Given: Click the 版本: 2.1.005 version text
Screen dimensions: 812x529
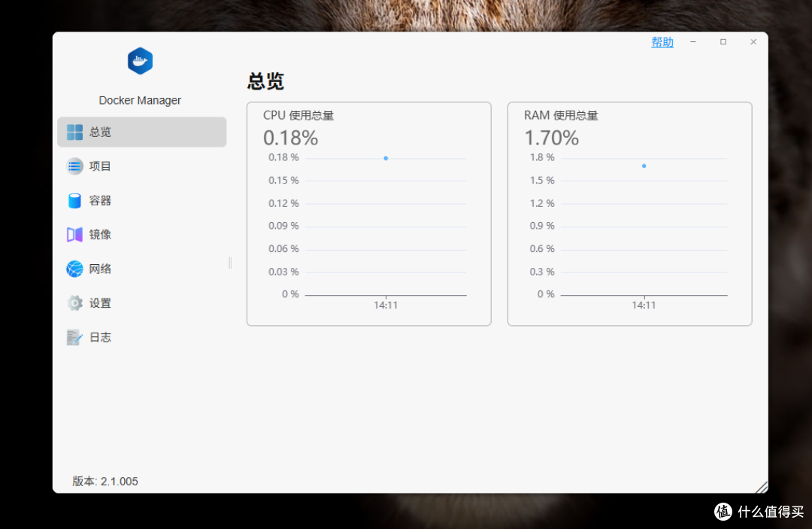Looking at the screenshot, I should tap(105, 482).
